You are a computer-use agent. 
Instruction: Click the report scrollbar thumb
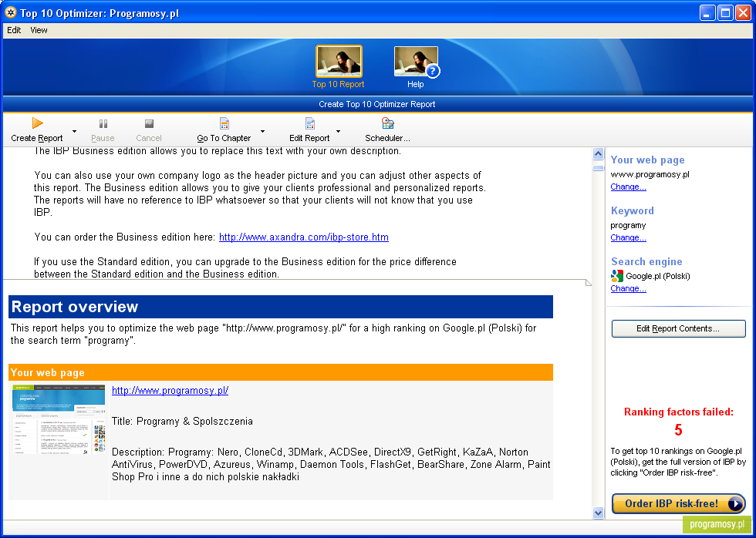tap(599, 168)
